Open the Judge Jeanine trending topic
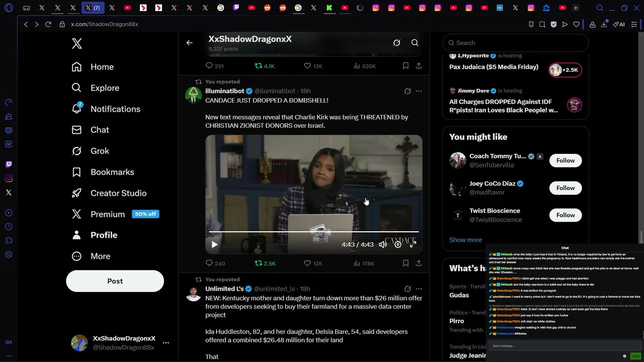The image size is (644, 362). coord(467,355)
